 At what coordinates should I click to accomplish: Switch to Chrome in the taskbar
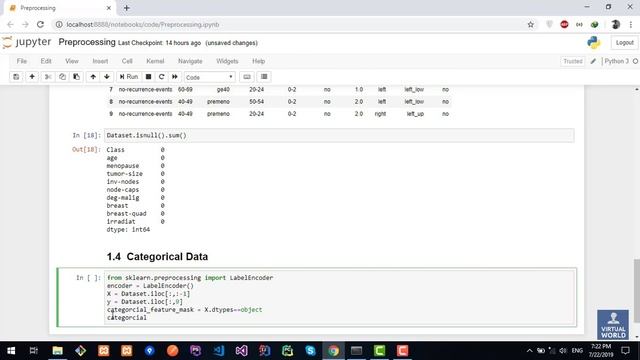click(x=333, y=351)
